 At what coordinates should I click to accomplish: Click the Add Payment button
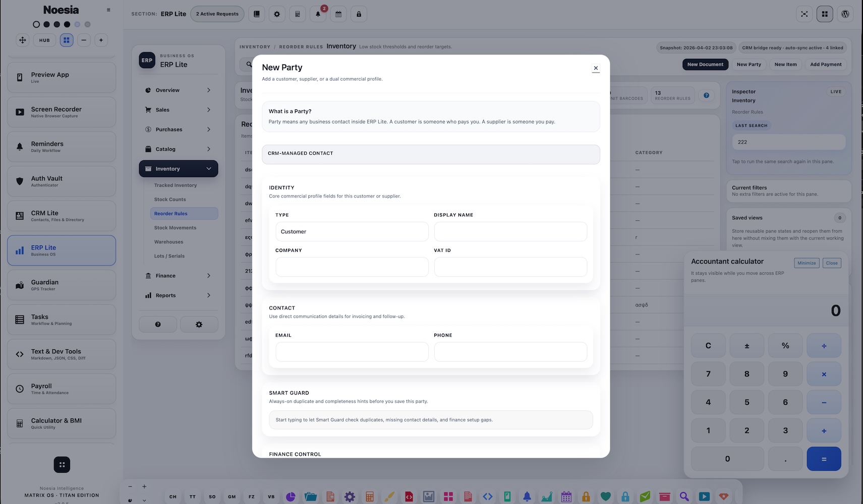coord(826,65)
